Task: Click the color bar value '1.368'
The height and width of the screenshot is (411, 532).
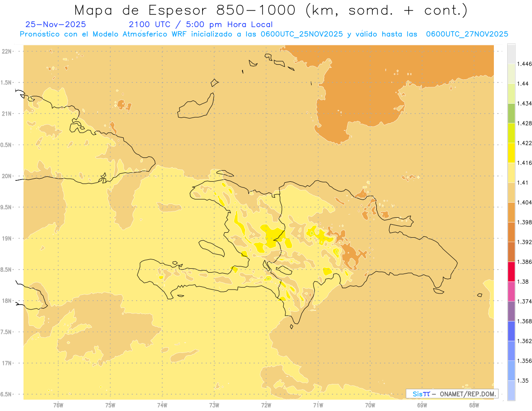Action: 525,321
